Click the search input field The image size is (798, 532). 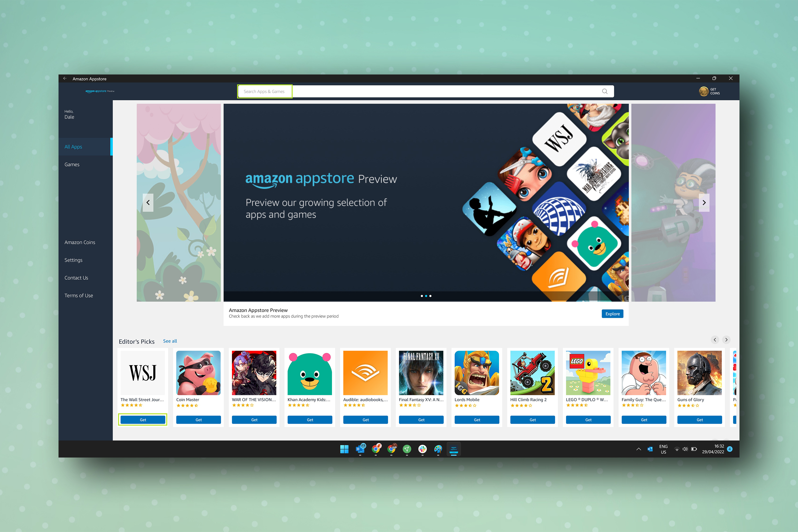[424, 92]
